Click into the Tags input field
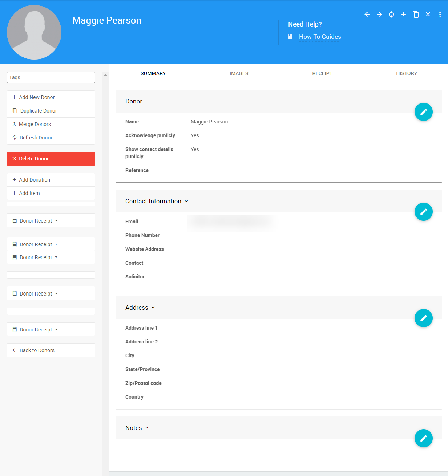This screenshot has height=476, width=448. pos(51,77)
